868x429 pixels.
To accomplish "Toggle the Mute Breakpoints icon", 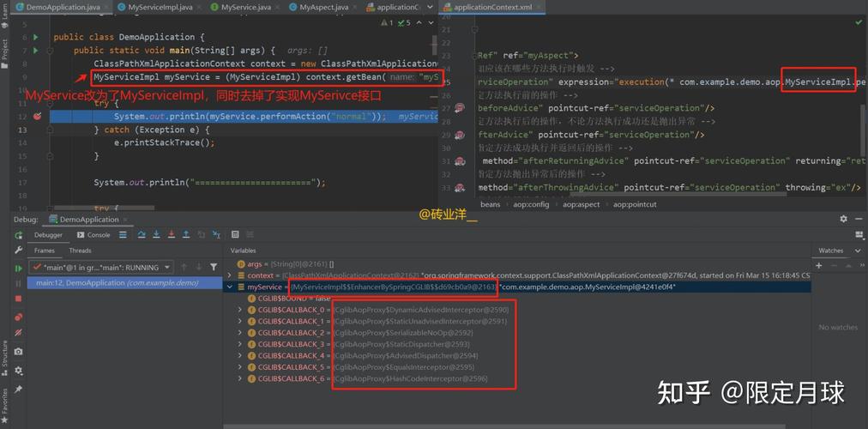I will pyautogui.click(x=18, y=333).
